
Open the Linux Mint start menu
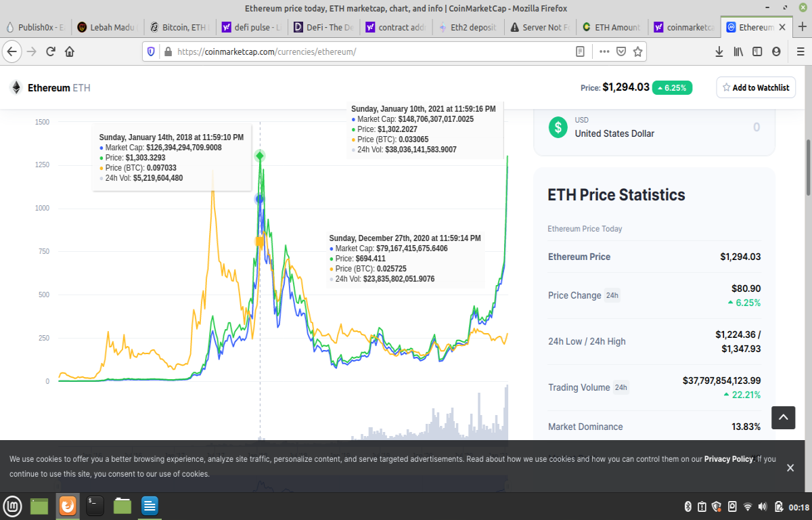point(12,506)
